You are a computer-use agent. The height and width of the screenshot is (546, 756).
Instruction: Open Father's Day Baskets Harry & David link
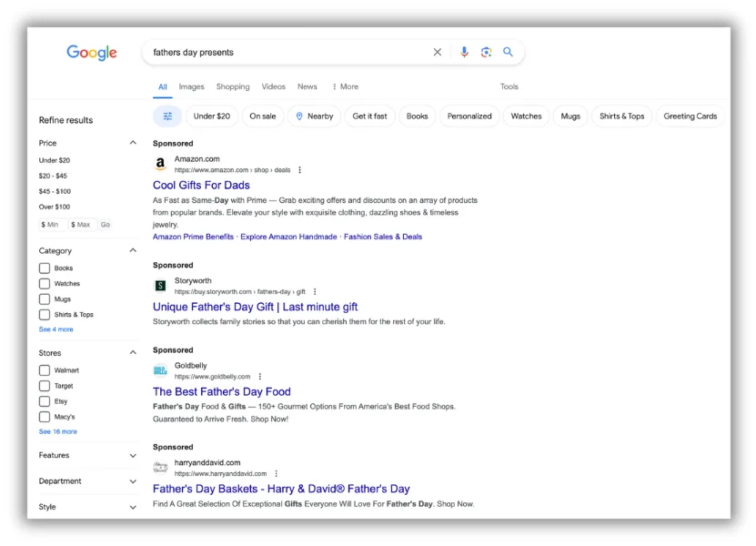[281, 489]
